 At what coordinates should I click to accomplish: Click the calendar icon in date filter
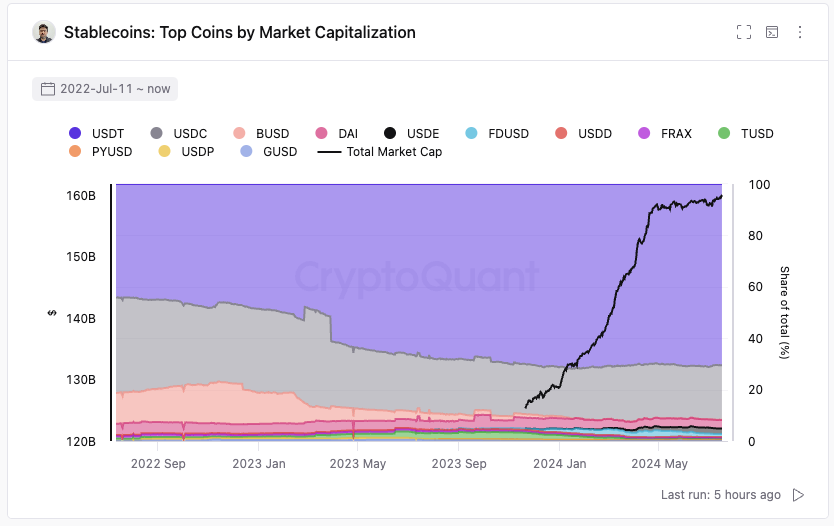point(47,89)
